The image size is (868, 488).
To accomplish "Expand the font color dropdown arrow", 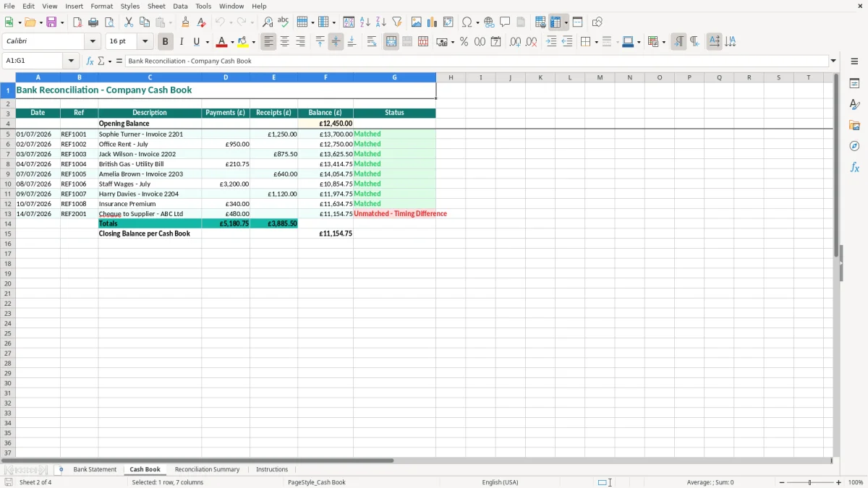I will (x=231, y=42).
